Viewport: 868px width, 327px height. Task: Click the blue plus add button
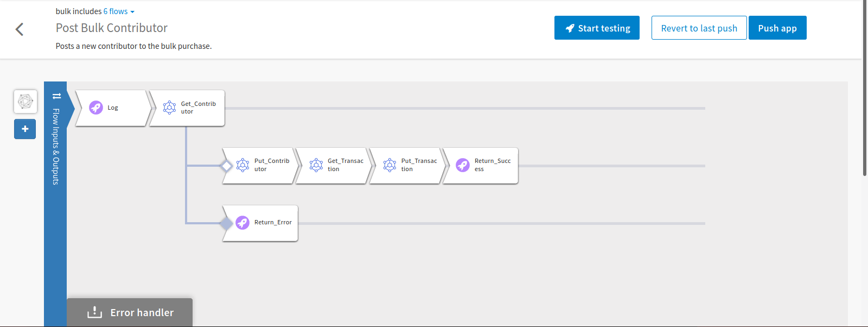pyautogui.click(x=25, y=129)
